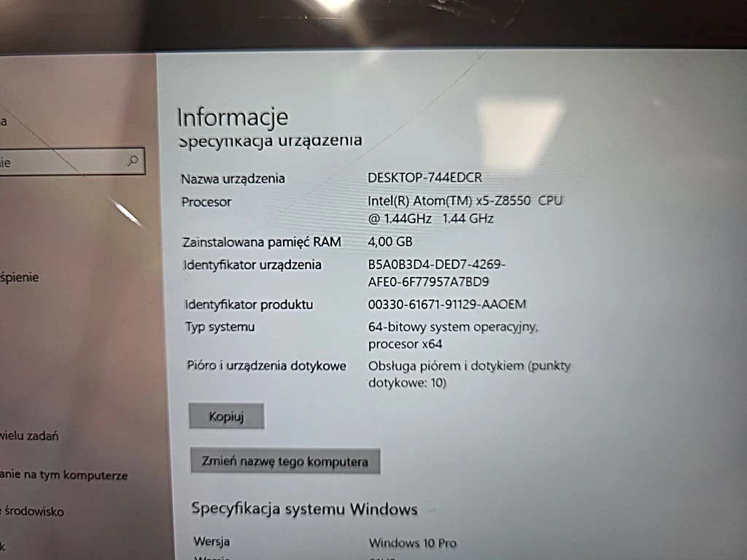Click the 'Procesor' label
Image resolution: width=747 pixels, height=560 pixels.
point(206,202)
